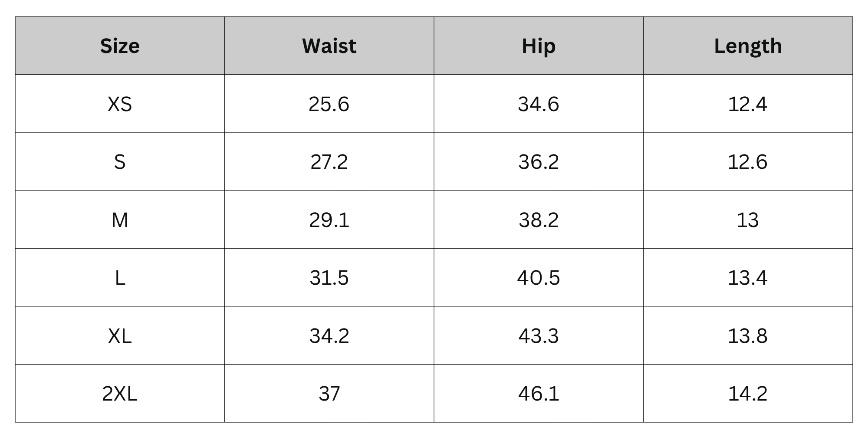868x434 pixels.
Task: Click the Size column header
Action: 120,46
